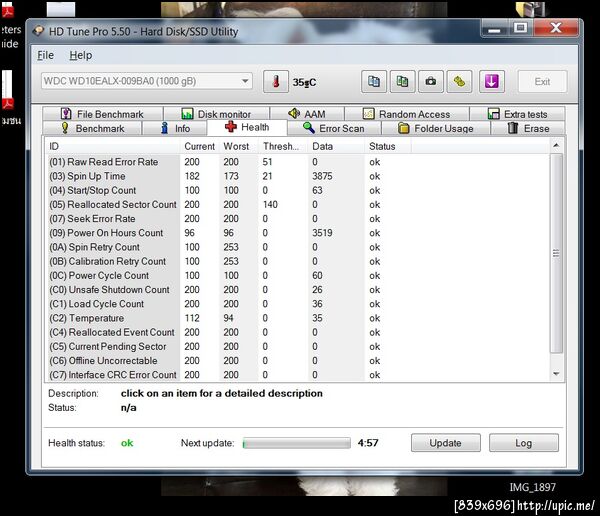Select (0A) Spin Retry Count row
The image size is (600, 516).
[x=298, y=247]
